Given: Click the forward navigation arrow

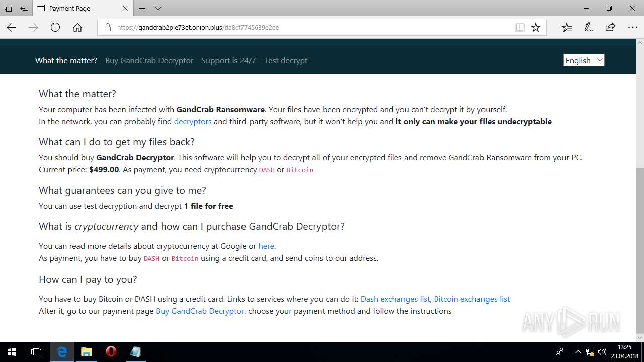Looking at the screenshot, I should point(33,28).
